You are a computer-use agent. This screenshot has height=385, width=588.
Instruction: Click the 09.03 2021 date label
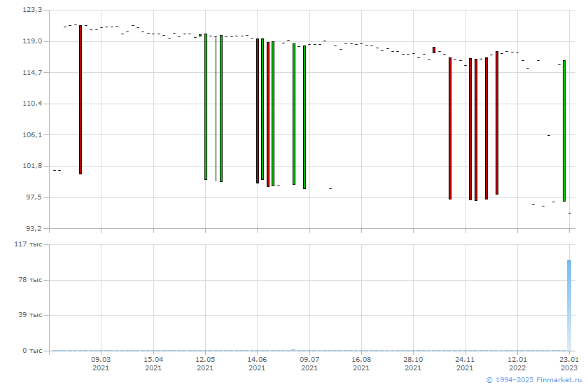pyautogui.click(x=101, y=363)
